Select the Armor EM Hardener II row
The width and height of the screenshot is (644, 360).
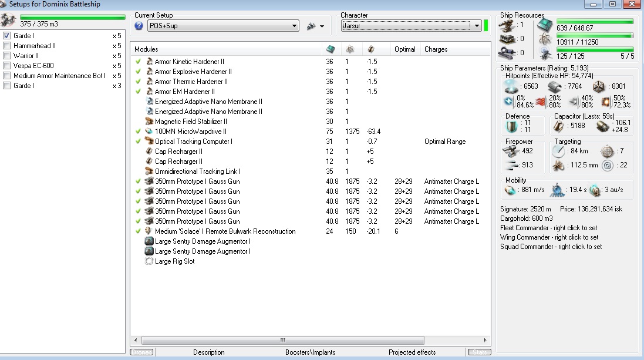pos(311,92)
